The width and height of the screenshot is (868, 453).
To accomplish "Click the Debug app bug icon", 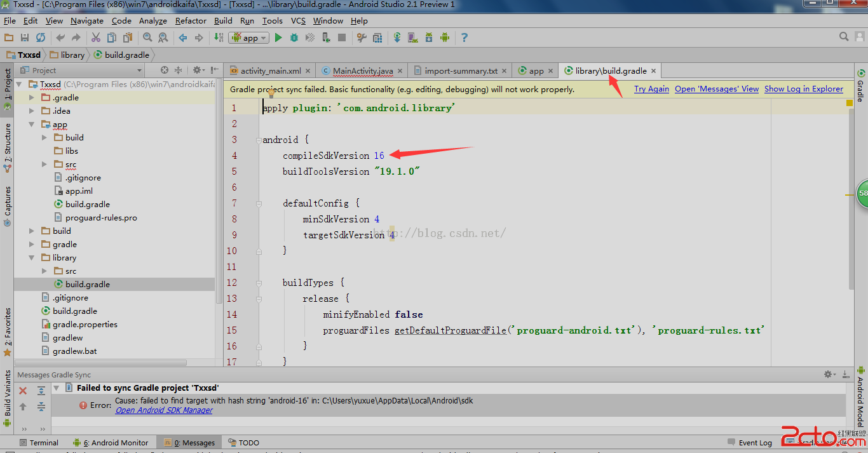I will click(294, 38).
